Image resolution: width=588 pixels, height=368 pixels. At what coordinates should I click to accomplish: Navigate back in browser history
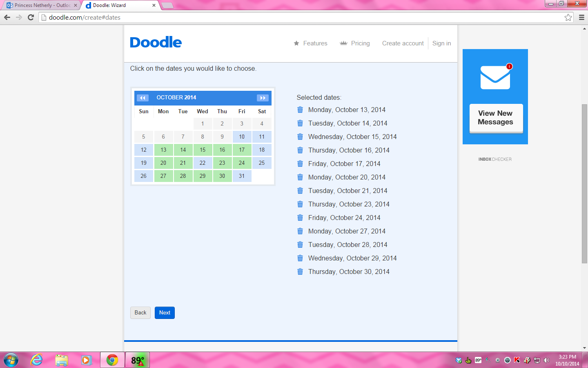(7, 17)
